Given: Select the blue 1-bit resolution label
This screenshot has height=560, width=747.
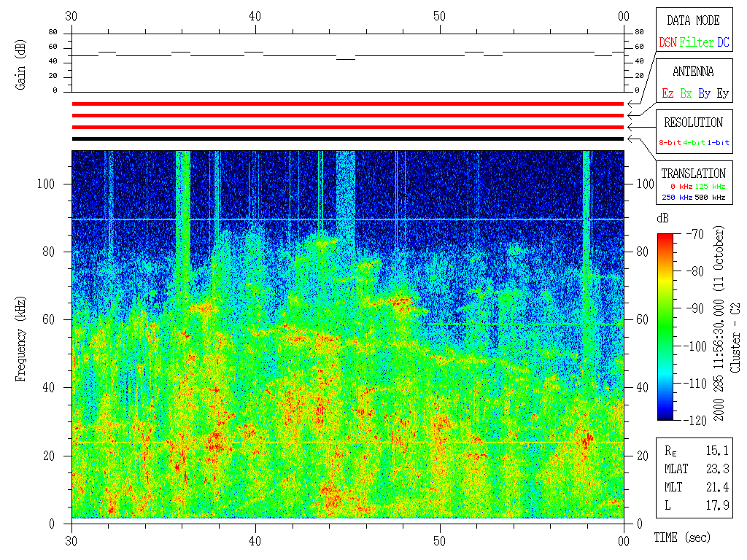Looking at the screenshot, I should pyautogui.click(x=719, y=143).
